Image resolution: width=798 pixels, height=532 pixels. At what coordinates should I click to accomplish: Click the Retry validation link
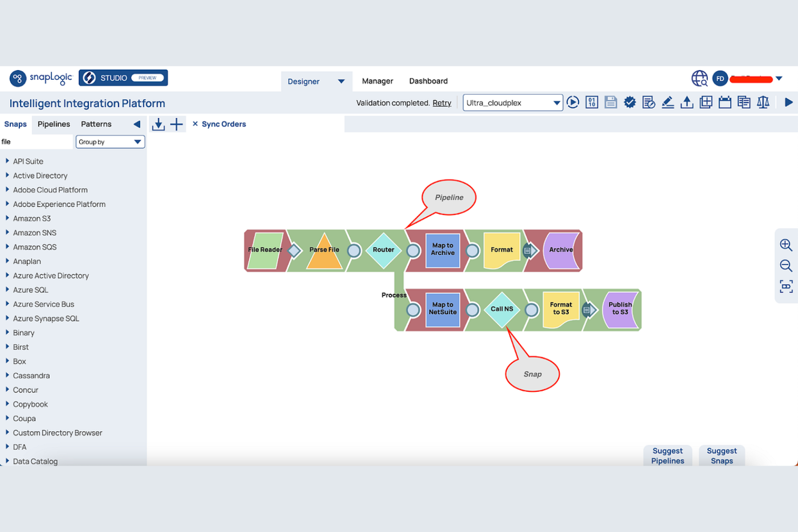pos(442,103)
